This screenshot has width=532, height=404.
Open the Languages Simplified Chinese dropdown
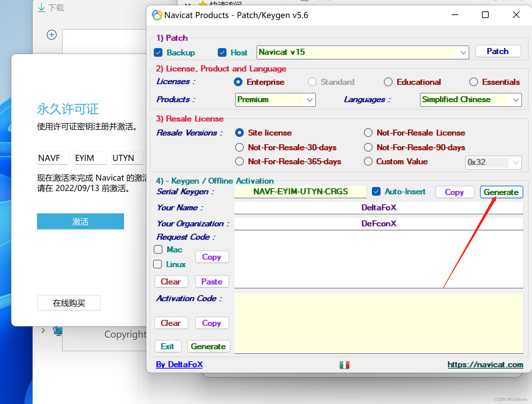coord(471,99)
